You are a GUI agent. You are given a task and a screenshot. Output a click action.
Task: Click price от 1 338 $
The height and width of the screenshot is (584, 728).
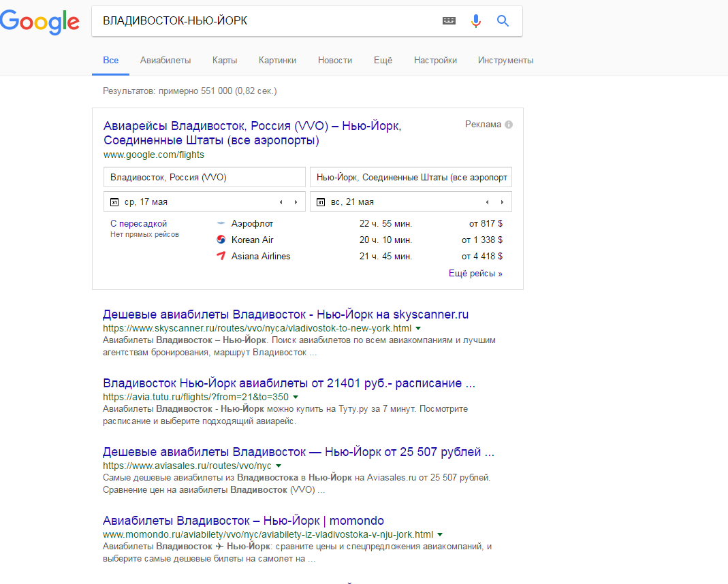tap(482, 240)
